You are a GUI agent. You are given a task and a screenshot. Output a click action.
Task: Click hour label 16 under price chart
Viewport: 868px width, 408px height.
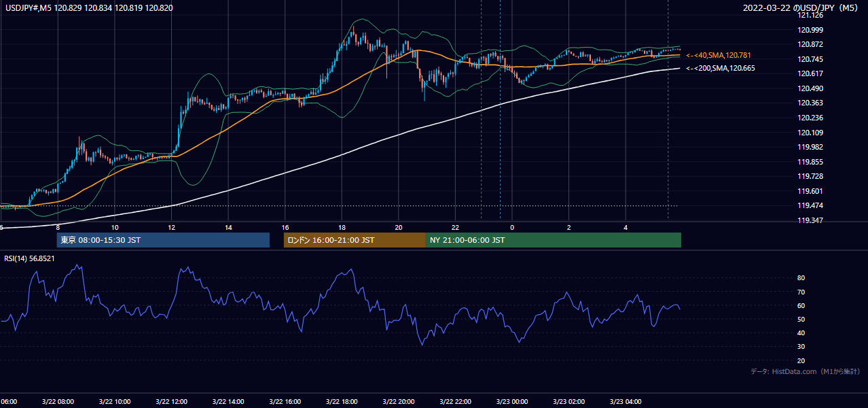pos(285,227)
